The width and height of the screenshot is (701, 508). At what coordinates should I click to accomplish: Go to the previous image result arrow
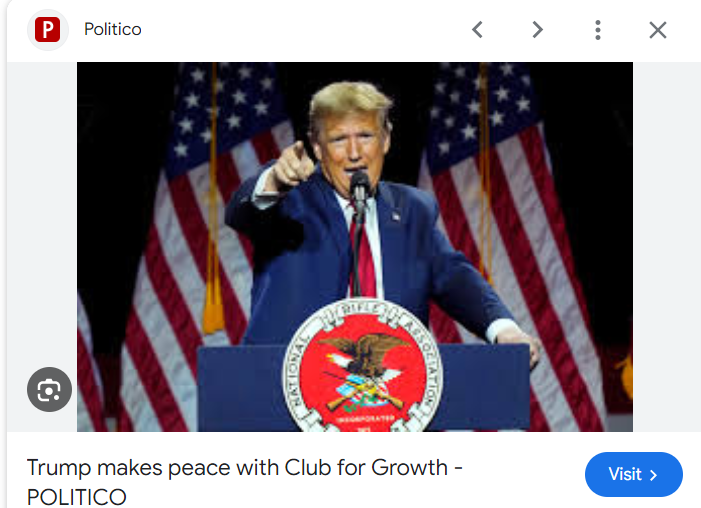477,30
